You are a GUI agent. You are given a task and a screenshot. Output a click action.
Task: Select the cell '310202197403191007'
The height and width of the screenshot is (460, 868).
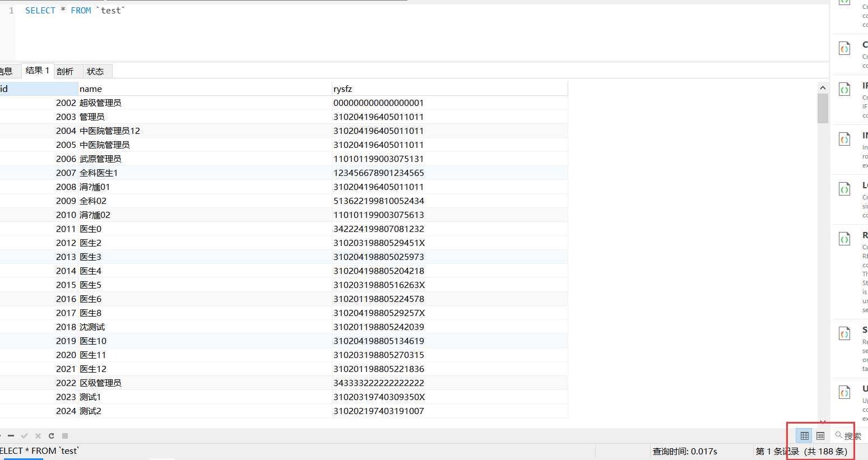tap(450, 411)
